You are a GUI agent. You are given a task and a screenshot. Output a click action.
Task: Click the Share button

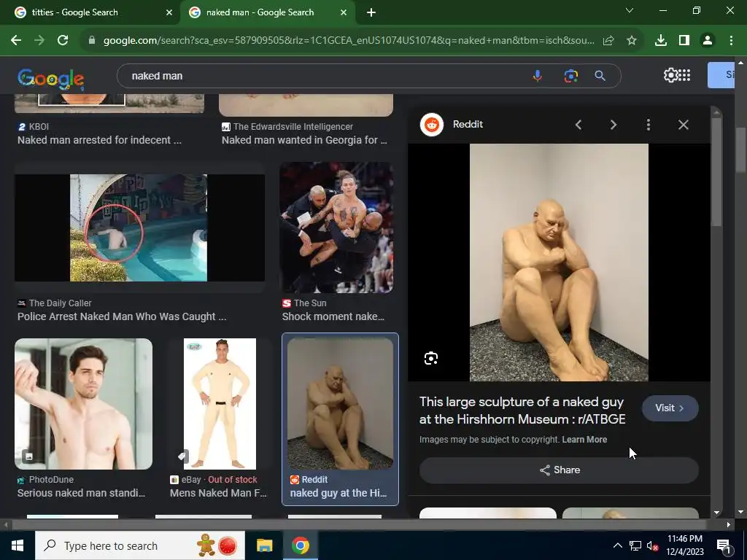click(x=559, y=470)
